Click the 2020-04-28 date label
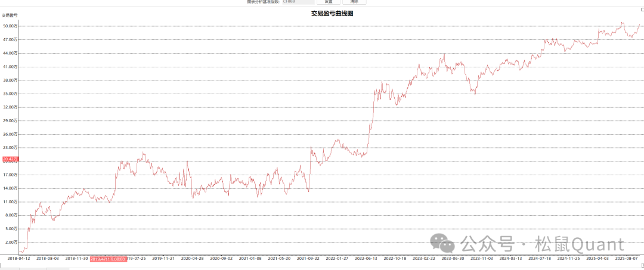644x270 pixels. click(192, 259)
